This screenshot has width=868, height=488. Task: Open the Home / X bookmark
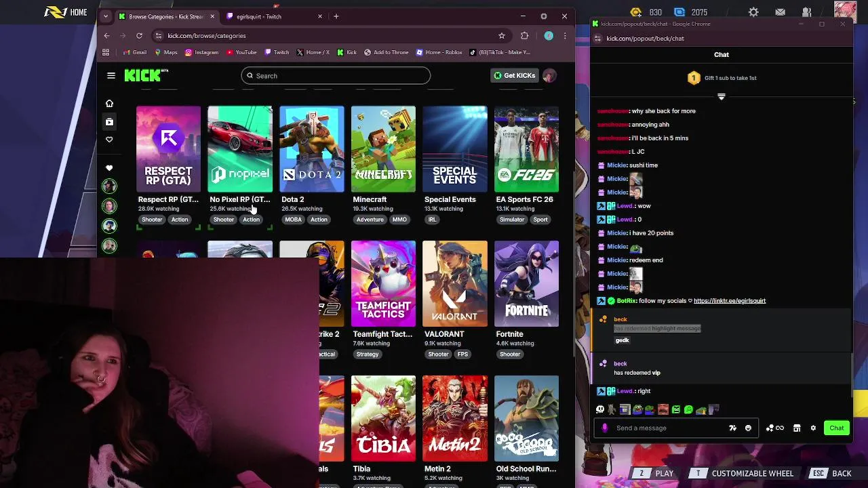[x=313, y=52]
